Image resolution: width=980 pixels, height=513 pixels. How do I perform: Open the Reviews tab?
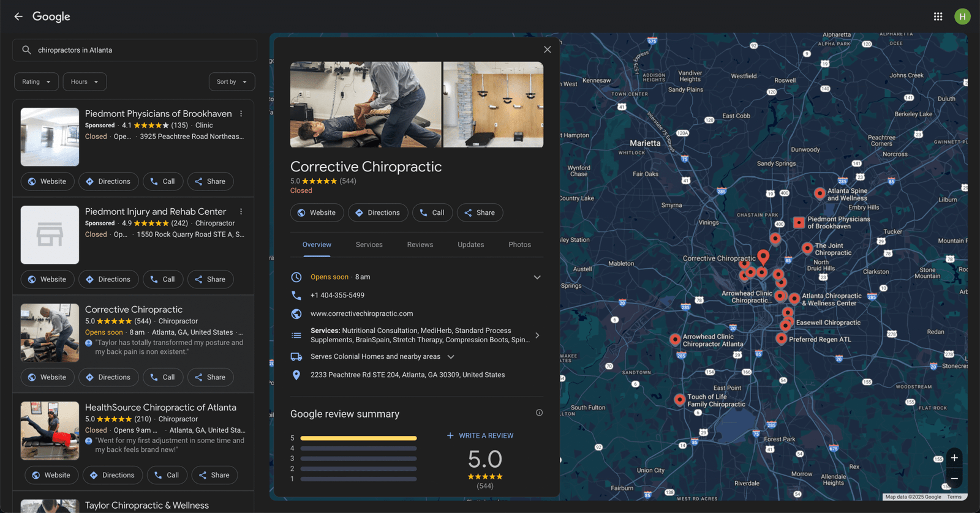click(420, 245)
